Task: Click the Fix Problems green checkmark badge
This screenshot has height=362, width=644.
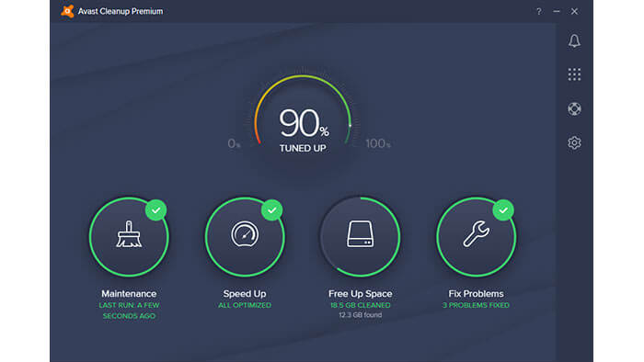Action: tap(503, 210)
